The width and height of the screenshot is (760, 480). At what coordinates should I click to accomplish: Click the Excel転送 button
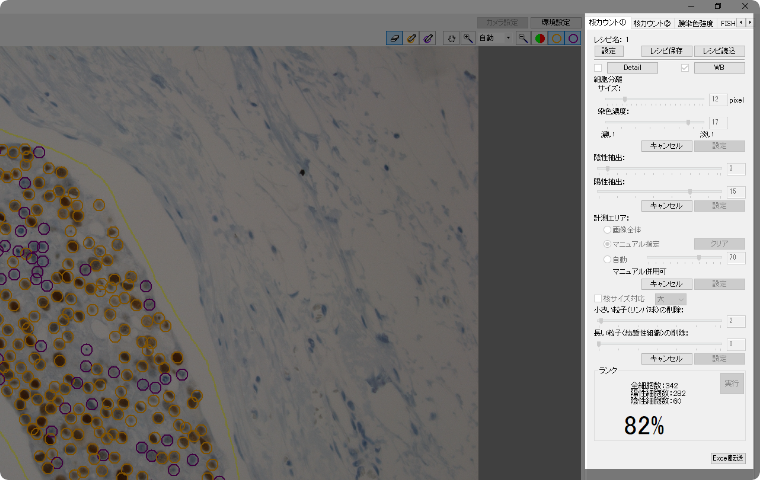[x=728, y=458]
